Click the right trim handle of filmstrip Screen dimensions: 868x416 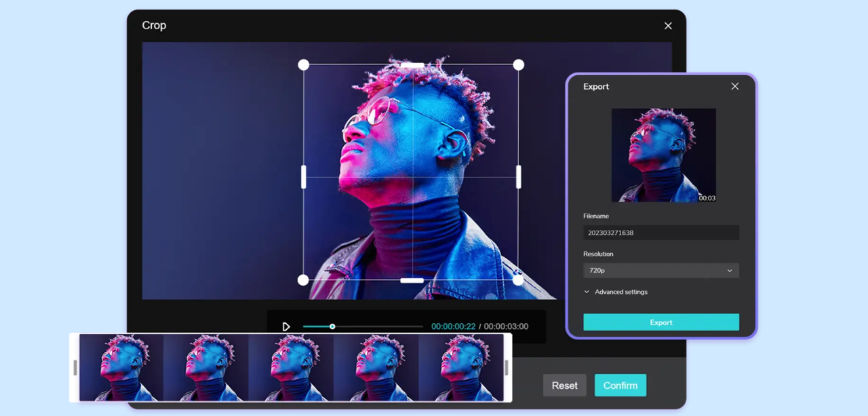507,367
